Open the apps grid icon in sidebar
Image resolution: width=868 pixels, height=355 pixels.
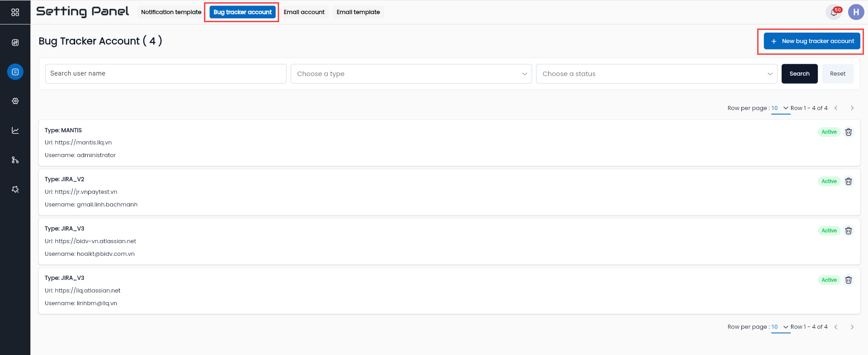[15, 12]
